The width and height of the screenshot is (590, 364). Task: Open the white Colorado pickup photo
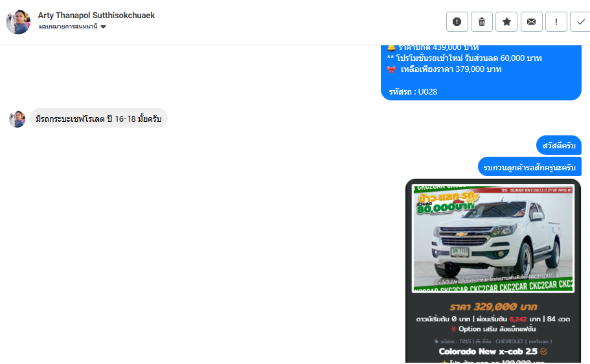[493, 238]
